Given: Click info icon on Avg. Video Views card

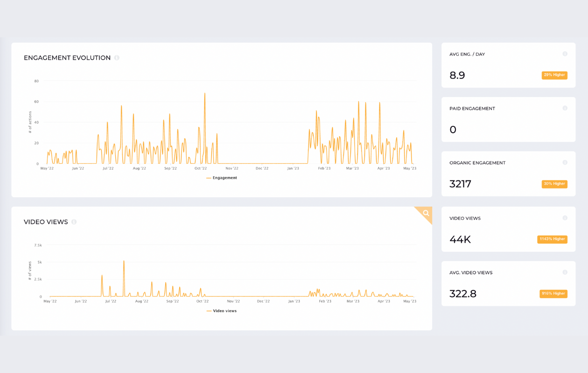Looking at the screenshot, I should click(565, 272).
